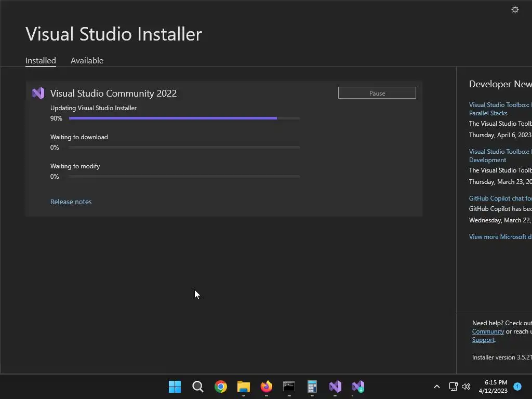Open the network status tray icon
The width and height of the screenshot is (532, 399).
(453, 387)
